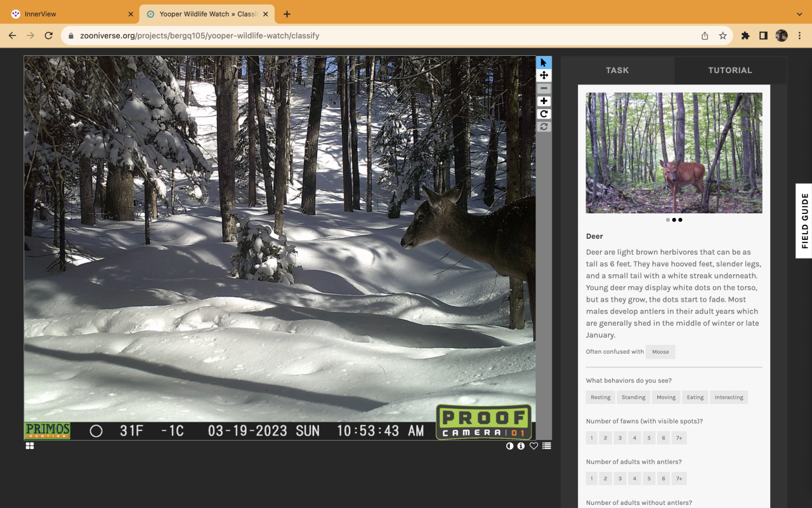Reload the Zooniverse page
The height and width of the screenshot is (508, 812).
click(x=49, y=36)
